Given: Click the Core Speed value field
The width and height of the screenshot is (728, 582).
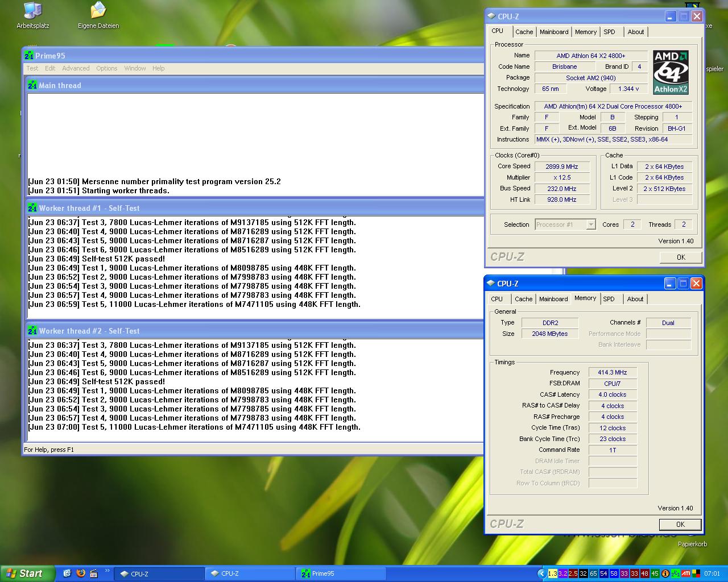Looking at the screenshot, I should 561,167.
